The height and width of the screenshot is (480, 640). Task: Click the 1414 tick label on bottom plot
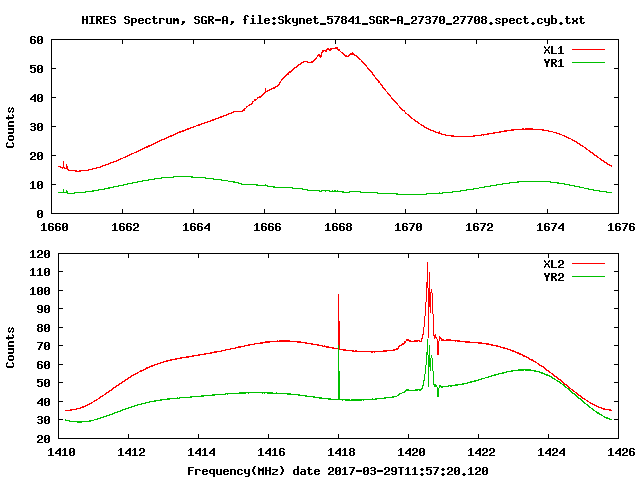[201, 452]
